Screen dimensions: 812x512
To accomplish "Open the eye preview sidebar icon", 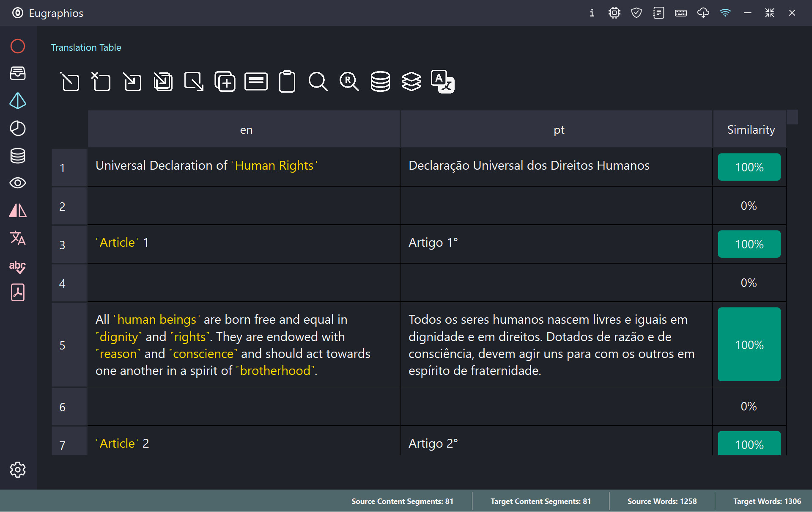I will point(17,183).
